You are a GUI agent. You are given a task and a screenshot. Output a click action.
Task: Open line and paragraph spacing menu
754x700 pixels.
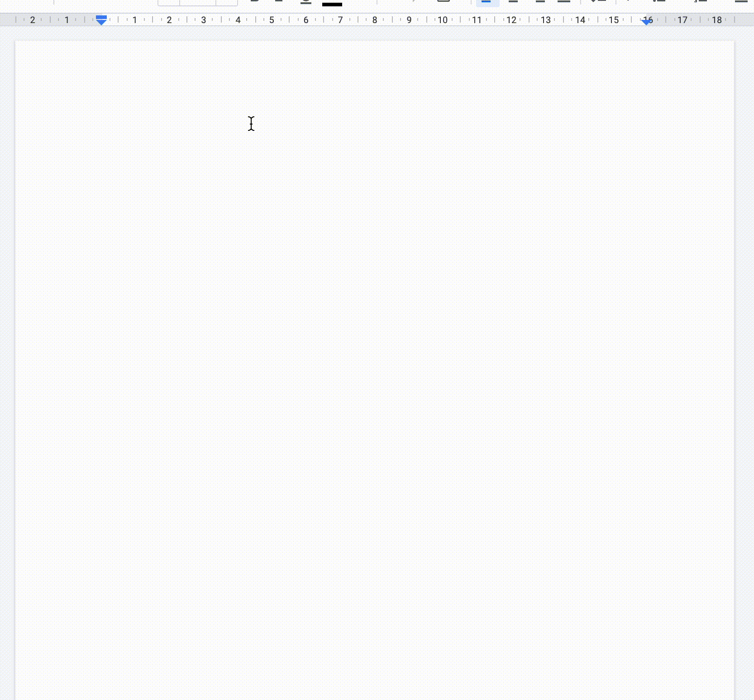tap(598, 1)
